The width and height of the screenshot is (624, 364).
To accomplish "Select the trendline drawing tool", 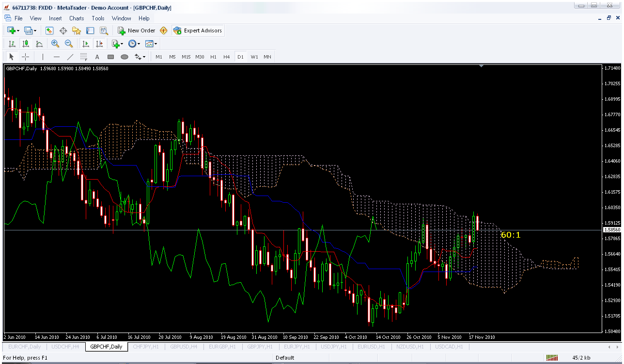I will tap(70, 57).
